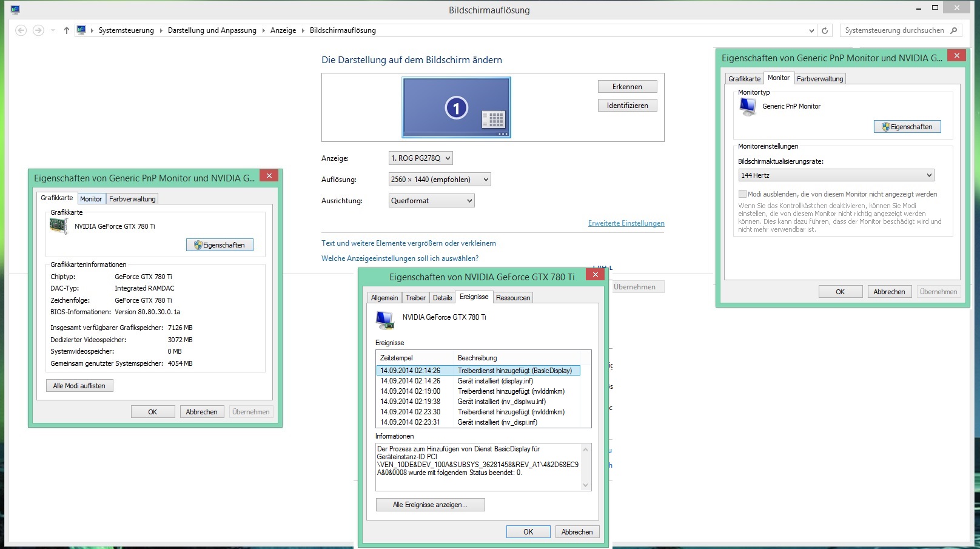Viewport: 980px width, 549px height.
Task: Confirm with OK in the GTX 780 Ti dialog
Action: (528, 532)
